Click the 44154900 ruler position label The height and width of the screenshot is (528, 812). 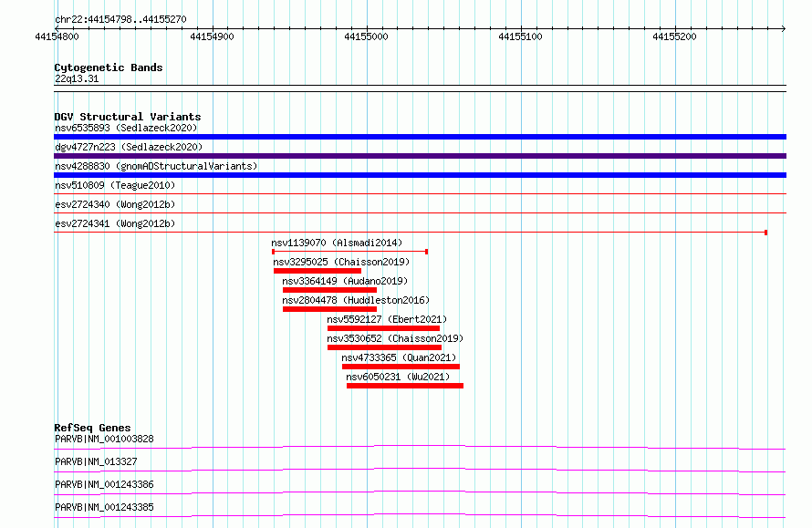(212, 36)
